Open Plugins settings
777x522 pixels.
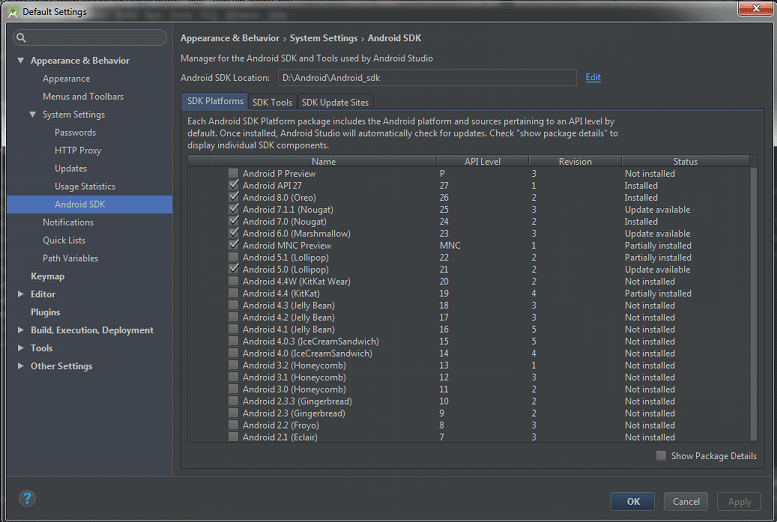pyautogui.click(x=45, y=312)
